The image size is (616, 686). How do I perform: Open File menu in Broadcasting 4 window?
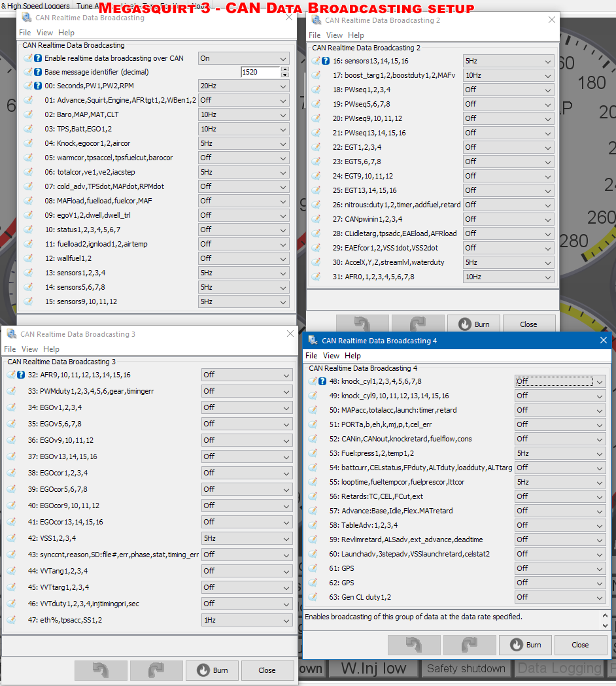pyautogui.click(x=311, y=356)
